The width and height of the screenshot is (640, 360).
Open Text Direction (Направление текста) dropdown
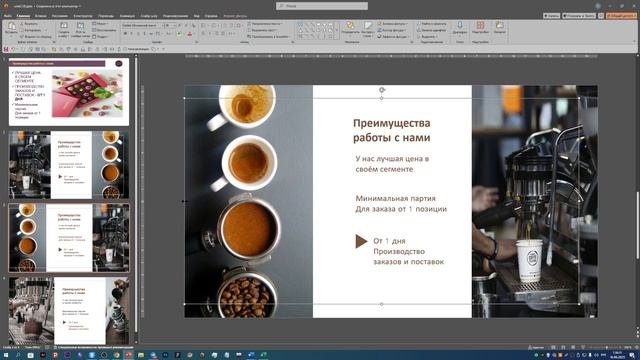264,24
